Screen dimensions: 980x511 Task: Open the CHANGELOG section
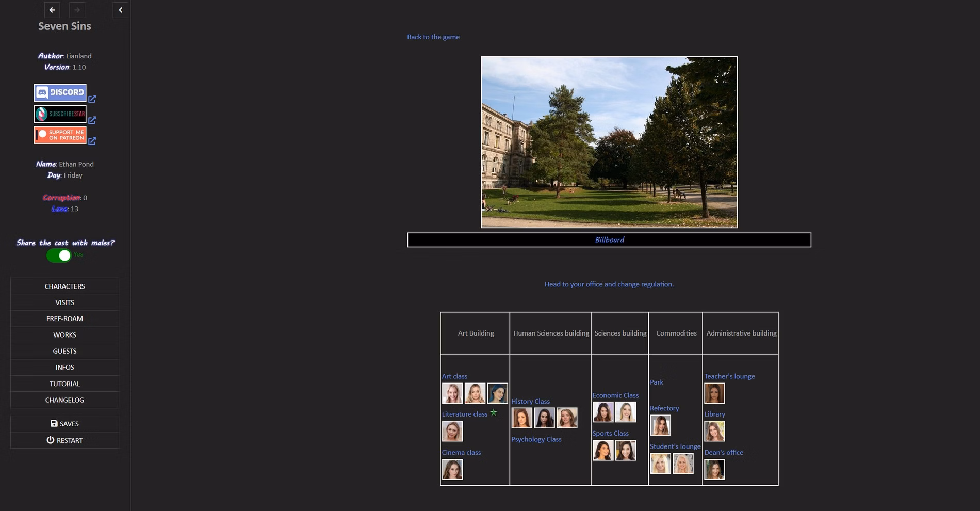(64, 400)
